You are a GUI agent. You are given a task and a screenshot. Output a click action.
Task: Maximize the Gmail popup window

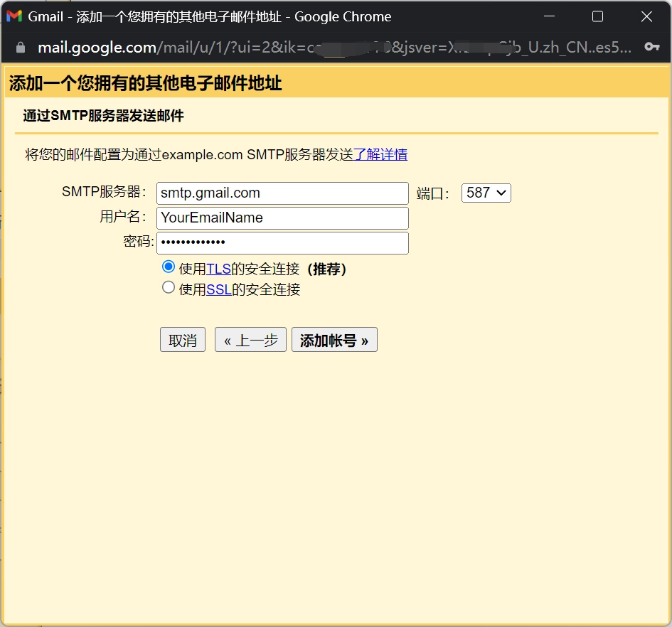(597, 16)
